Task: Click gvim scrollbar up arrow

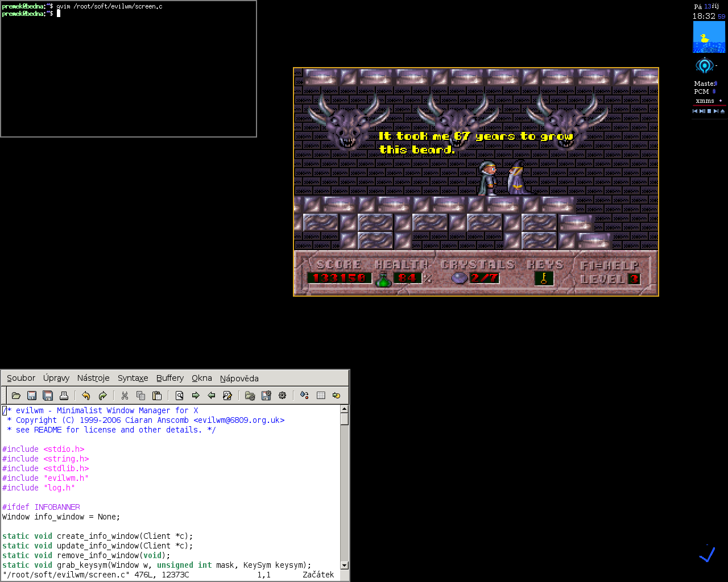Action: point(344,409)
